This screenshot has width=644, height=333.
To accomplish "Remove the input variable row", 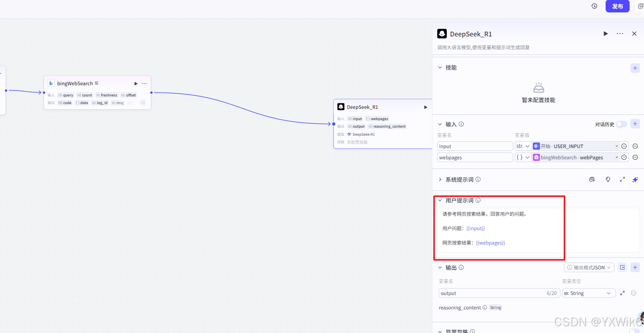I will click(x=635, y=146).
